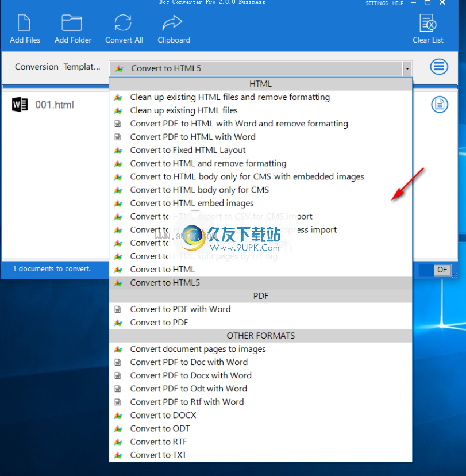Choose 'Convert PDF to HTML with Word and remove formatting'

coord(261,124)
